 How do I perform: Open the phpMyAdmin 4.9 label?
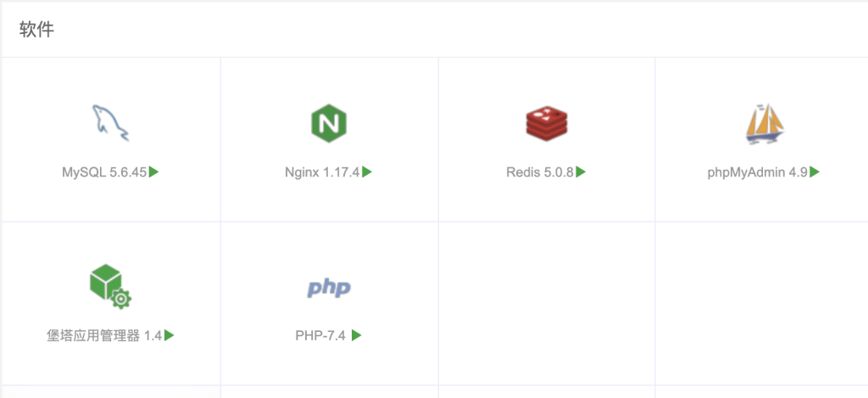pyautogui.click(x=757, y=172)
